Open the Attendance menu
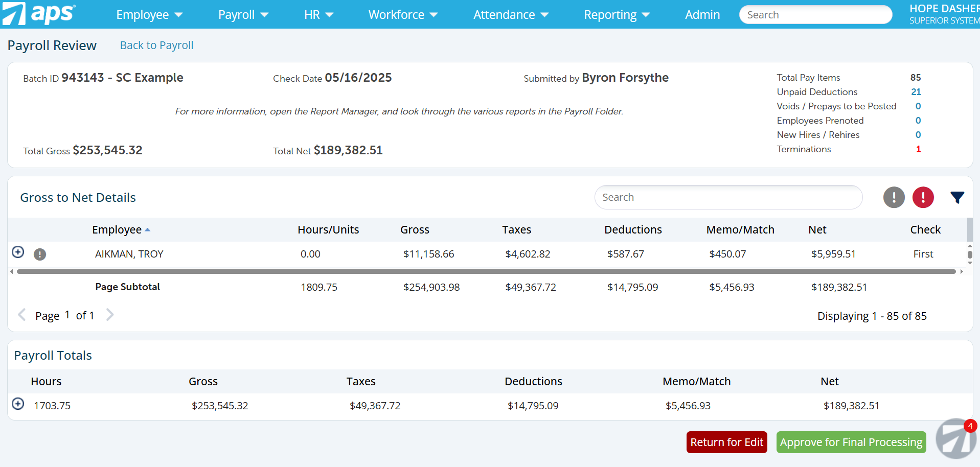Viewport: 980px width, 467px height. coord(510,14)
